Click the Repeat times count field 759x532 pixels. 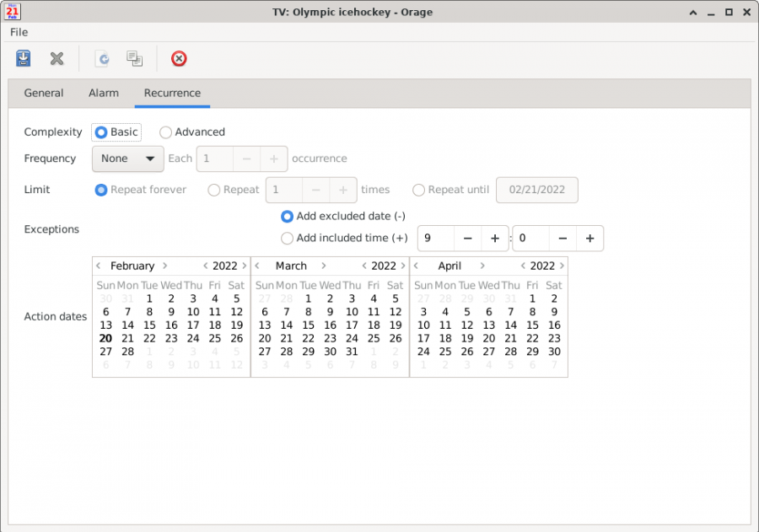284,190
